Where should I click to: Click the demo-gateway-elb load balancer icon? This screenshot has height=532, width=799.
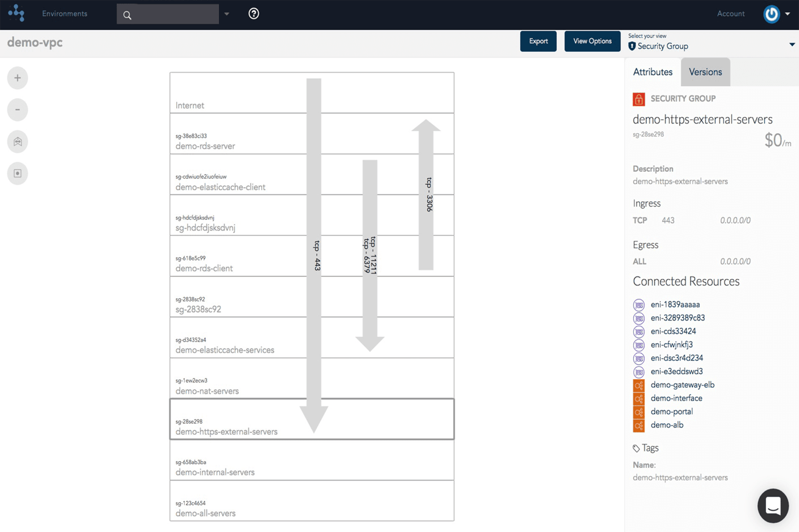pyautogui.click(x=639, y=385)
